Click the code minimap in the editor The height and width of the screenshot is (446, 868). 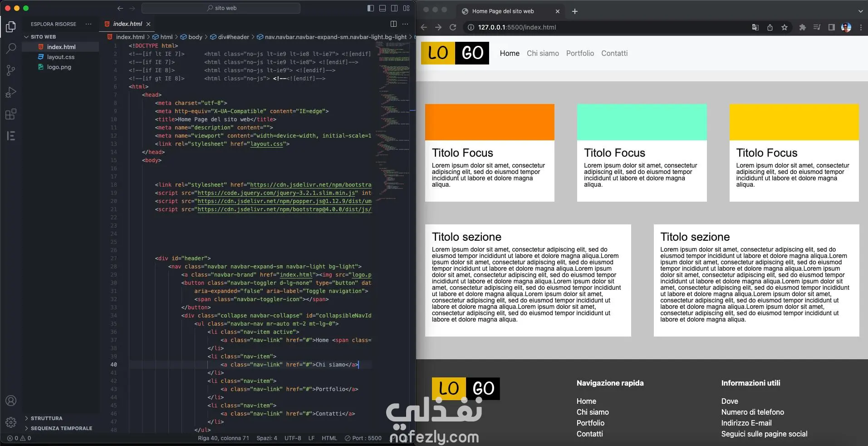[392, 123]
